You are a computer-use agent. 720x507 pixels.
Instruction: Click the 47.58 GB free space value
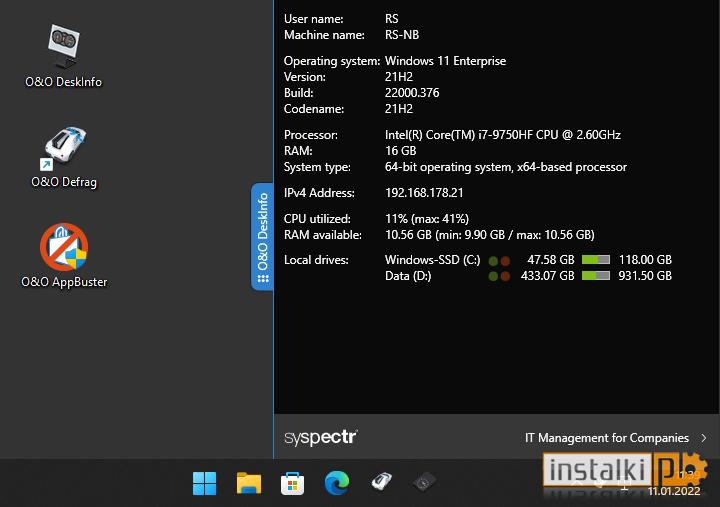pyautogui.click(x=551, y=260)
